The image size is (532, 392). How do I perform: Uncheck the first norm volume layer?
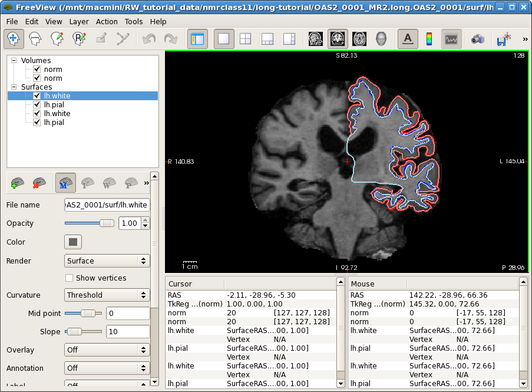(37, 70)
